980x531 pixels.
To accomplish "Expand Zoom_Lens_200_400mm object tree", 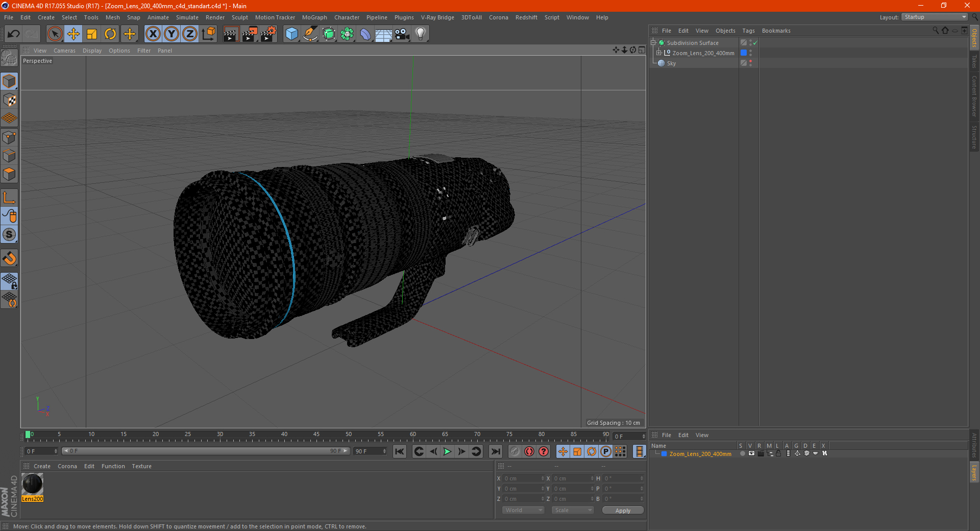I will 659,53.
